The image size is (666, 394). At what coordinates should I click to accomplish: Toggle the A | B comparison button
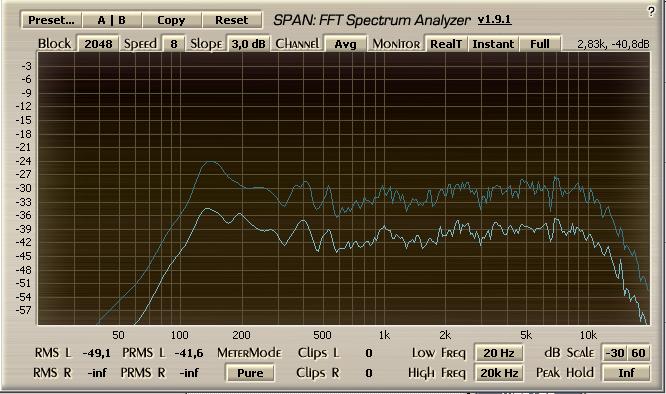tap(112, 20)
